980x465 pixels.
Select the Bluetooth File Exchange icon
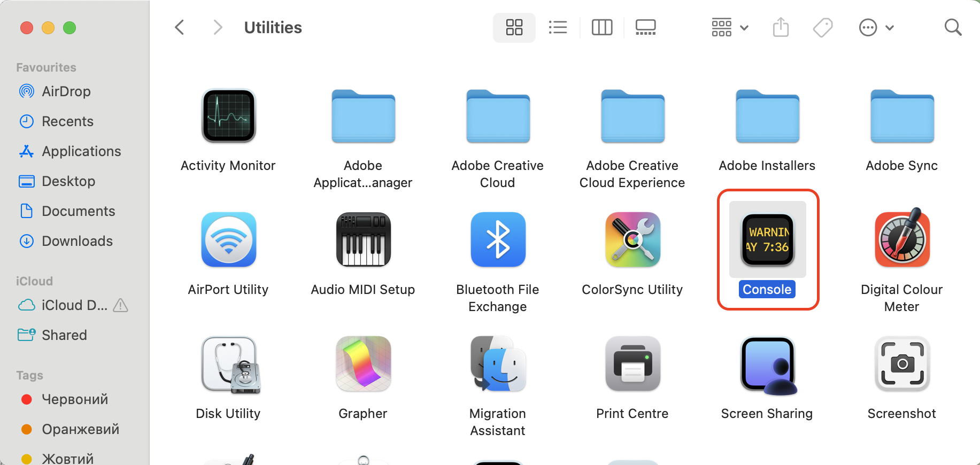click(498, 240)
